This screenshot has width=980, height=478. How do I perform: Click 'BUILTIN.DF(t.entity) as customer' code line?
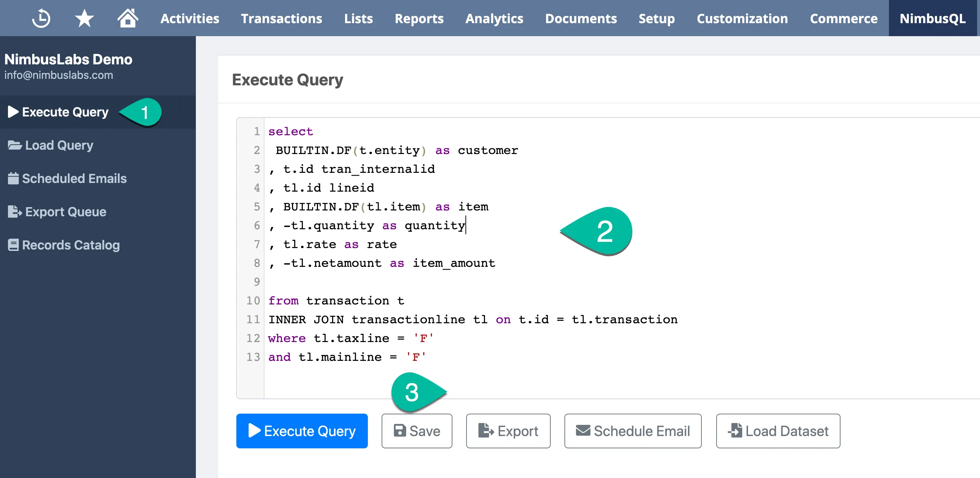397,150
